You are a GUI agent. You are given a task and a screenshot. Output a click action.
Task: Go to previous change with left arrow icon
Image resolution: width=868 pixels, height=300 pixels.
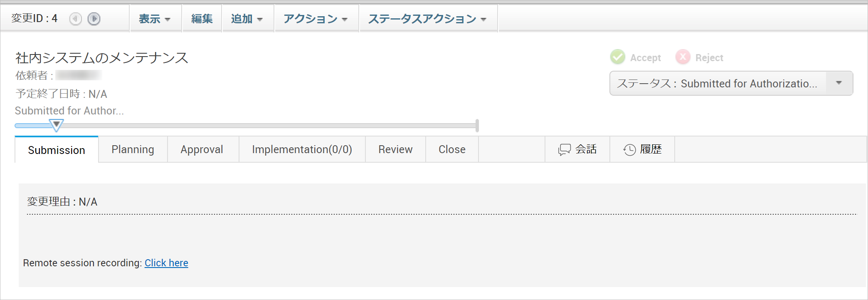click(75, 19)
